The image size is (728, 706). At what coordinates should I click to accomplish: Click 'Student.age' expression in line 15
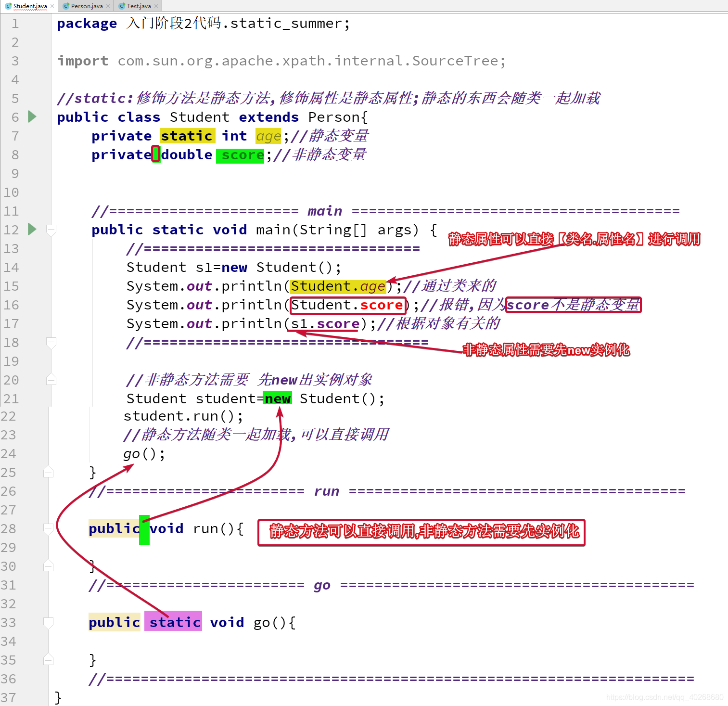[x=338, y=286]
